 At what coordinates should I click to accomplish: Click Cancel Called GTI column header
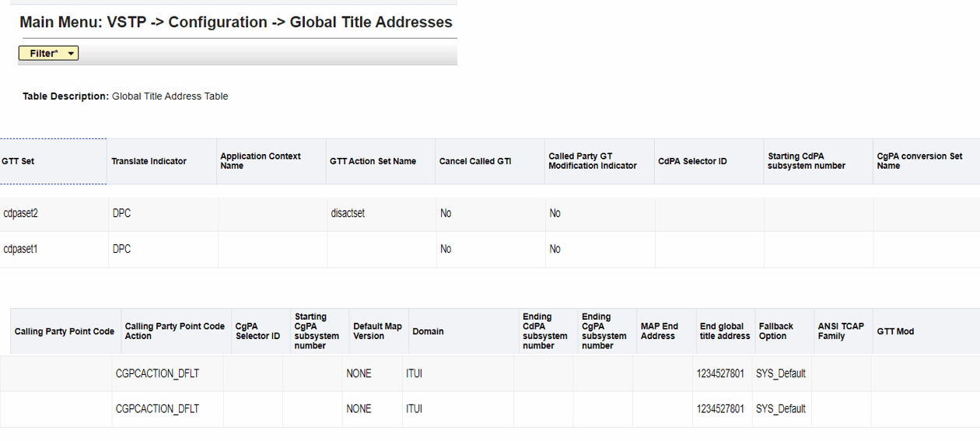click(x=490, y=162)
